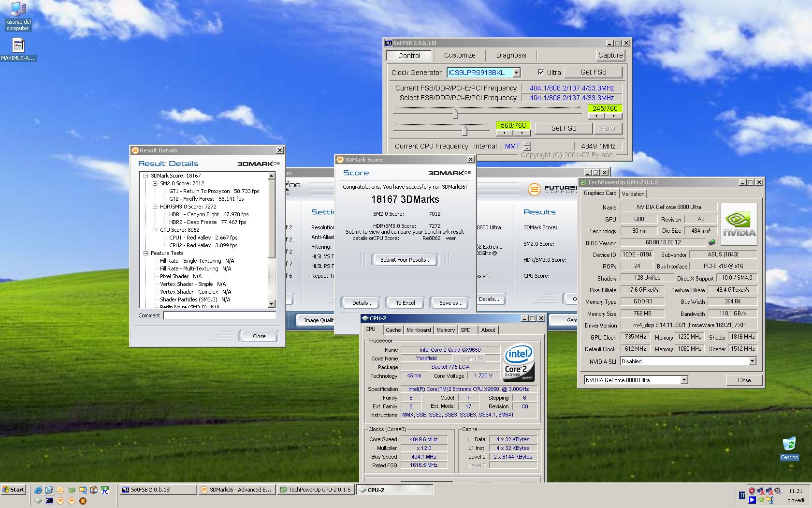Image resolution: width=812 pixels, height=508 pixels.
Task: Click the Set FSB button
Action: pyautogui.click(x=564, y=128)
